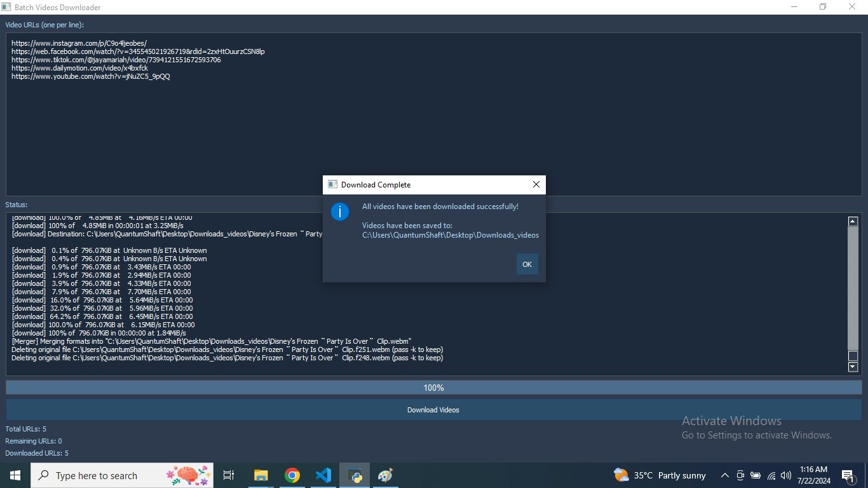868x488 pixels.
Task: Click the Meet Now tray icon
Action: pos(740,475)
